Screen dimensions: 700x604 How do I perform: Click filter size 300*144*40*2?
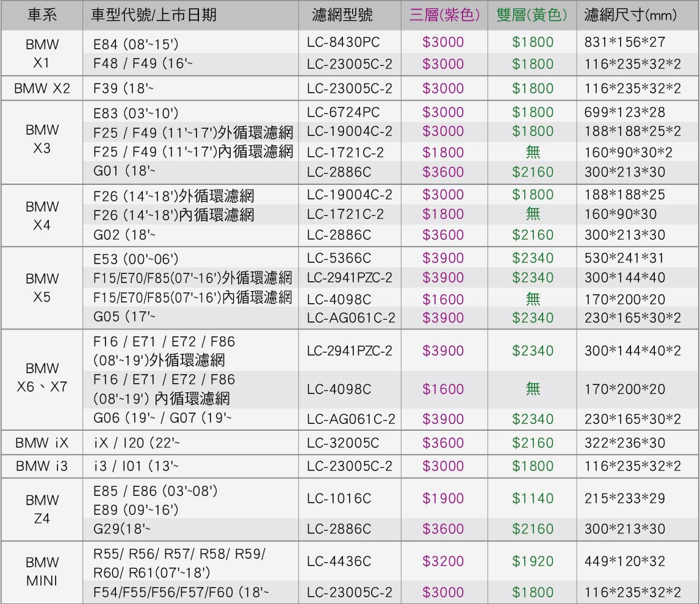pos(633,351)
